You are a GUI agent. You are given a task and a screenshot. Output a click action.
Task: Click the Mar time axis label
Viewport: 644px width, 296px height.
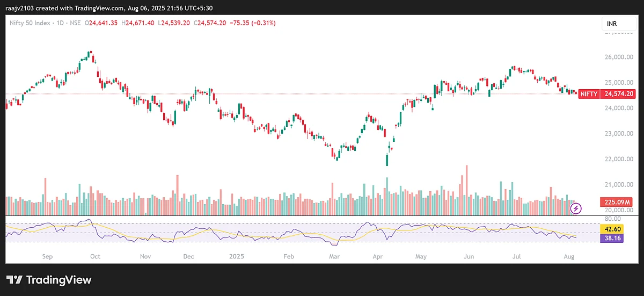pos(334,257)
